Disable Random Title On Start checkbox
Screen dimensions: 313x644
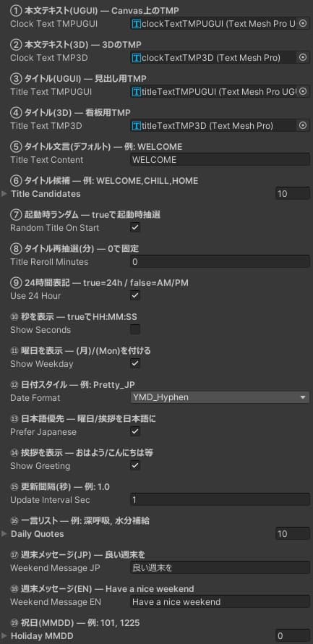[x=135, y=227]
